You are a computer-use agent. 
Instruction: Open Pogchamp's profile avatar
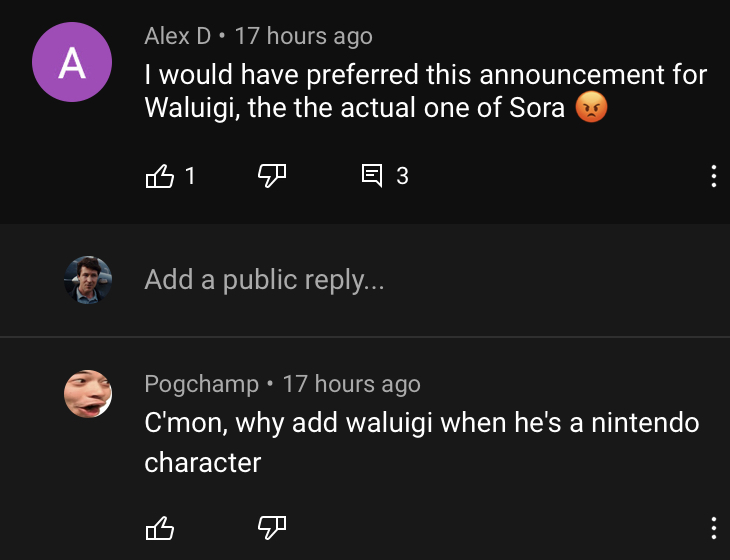point(88,394)
